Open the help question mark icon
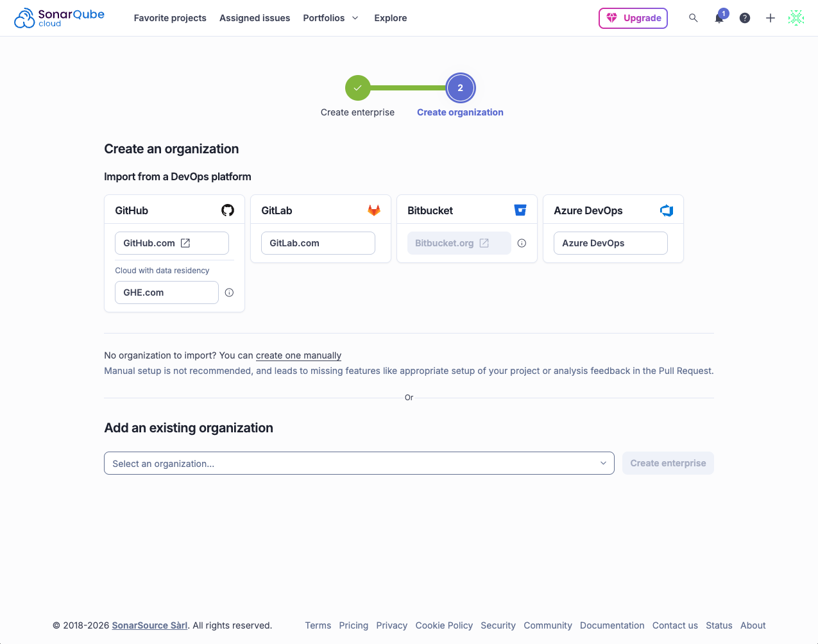The width and height of the screenshot is (818, 644). tap(745, 18)
